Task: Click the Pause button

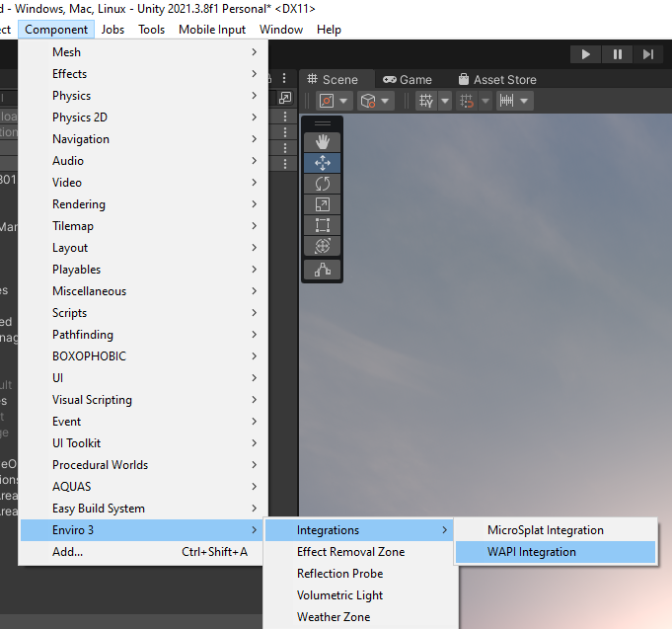Action: (x=617, y=54)
